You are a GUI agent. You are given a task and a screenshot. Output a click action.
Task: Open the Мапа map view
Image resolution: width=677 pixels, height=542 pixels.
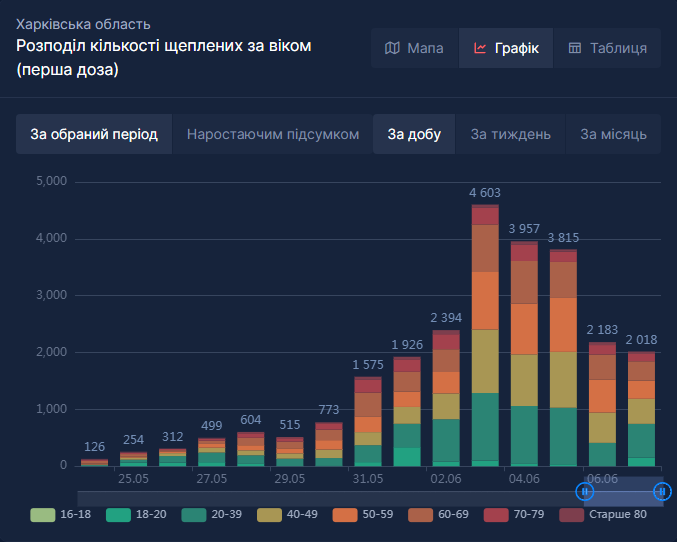tap(414, 48)
